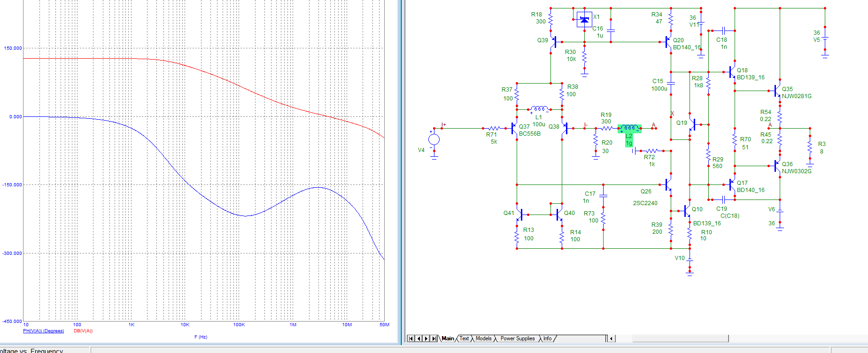Viewport: 868px width, 353px height.
Task: Select the Q40 transistor symbol
Action: pyautogui.click(x=559, y=215)
